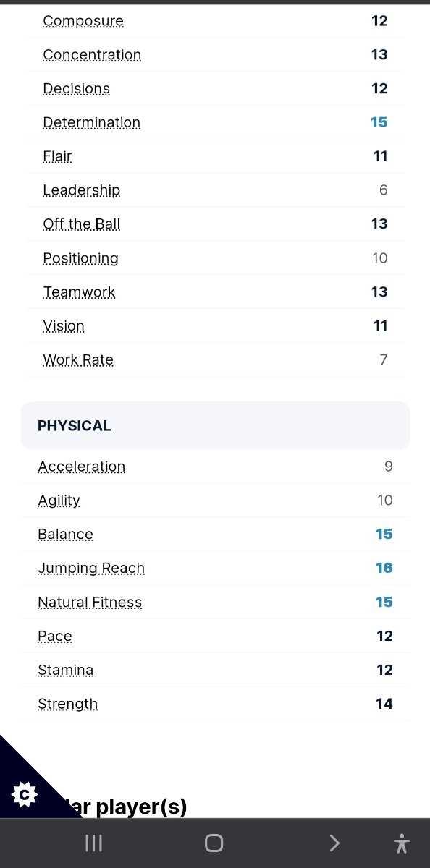Tap the Android home button icon
Screen dimensions: 430x868
214,843
